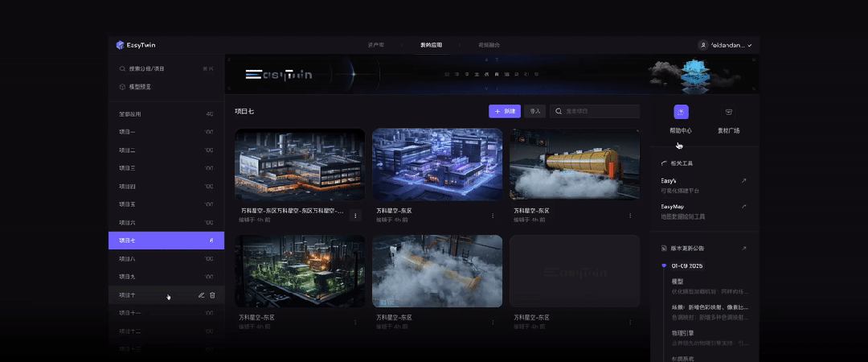
Task: Open the 素材广场 shop icon
Action: [728, 112]
